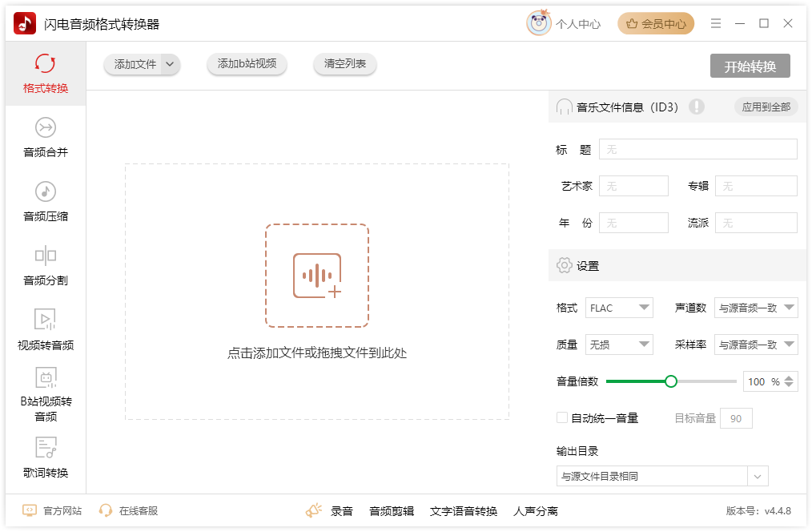Click the text 点击添加文件或拖拽文件到此处
Viewport: 812px width, 532px height.
pos(317,353)
